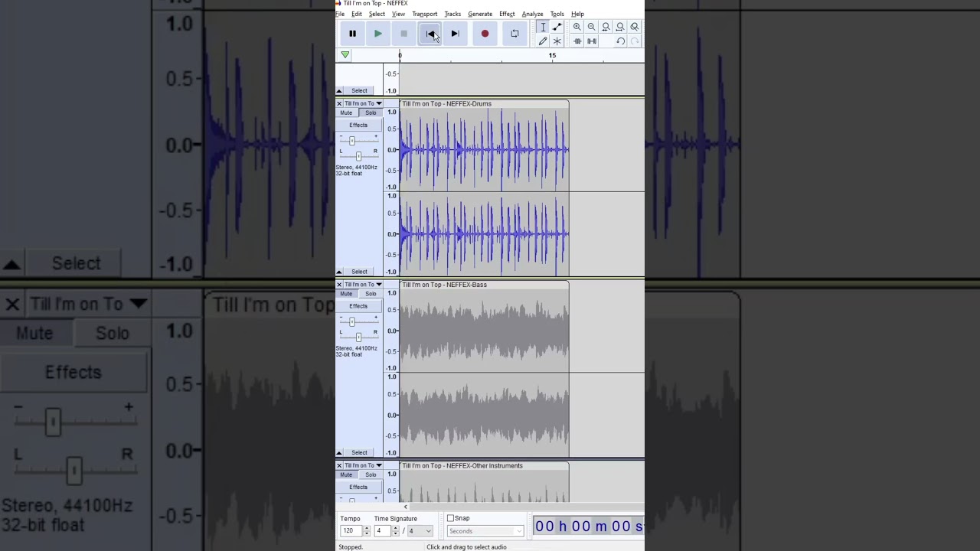Click the Bass track pan slider
Viewport: 980px width, 551px height.
358,337
